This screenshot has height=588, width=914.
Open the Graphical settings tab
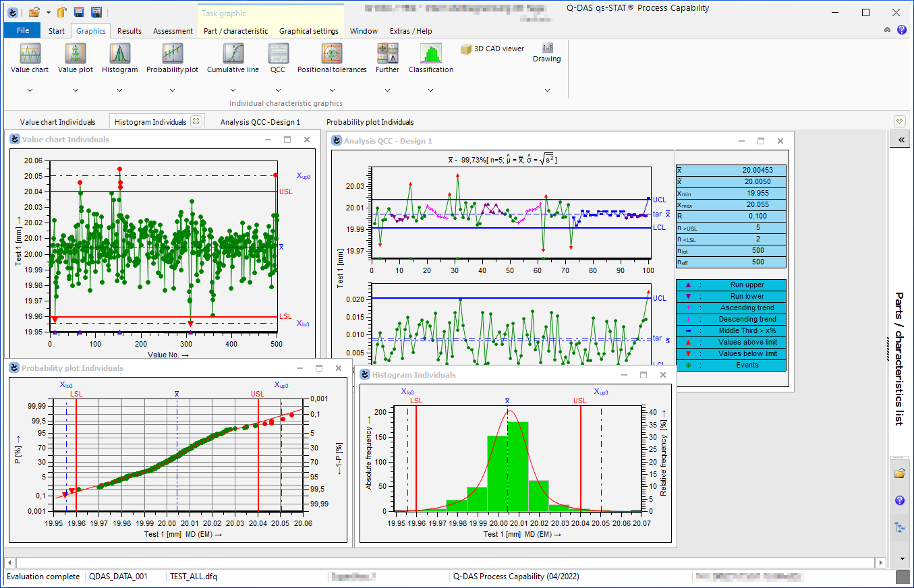309,31
